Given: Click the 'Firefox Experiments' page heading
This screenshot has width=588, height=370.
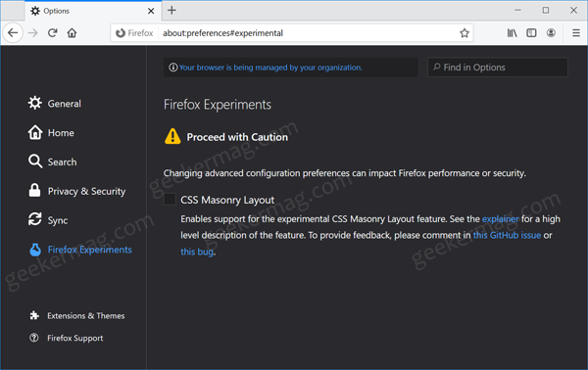Looking at the screenshot, I should coord(218,105).
